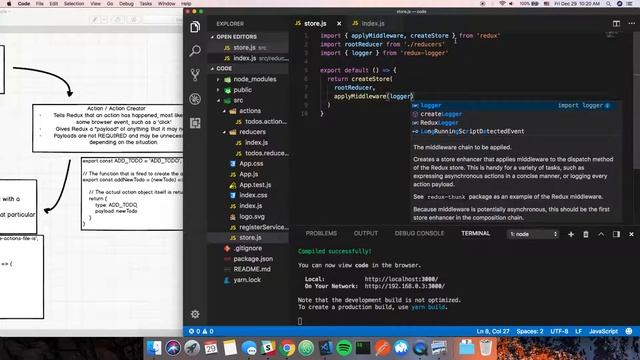Collapse the reducers folder

click(224, 132)
